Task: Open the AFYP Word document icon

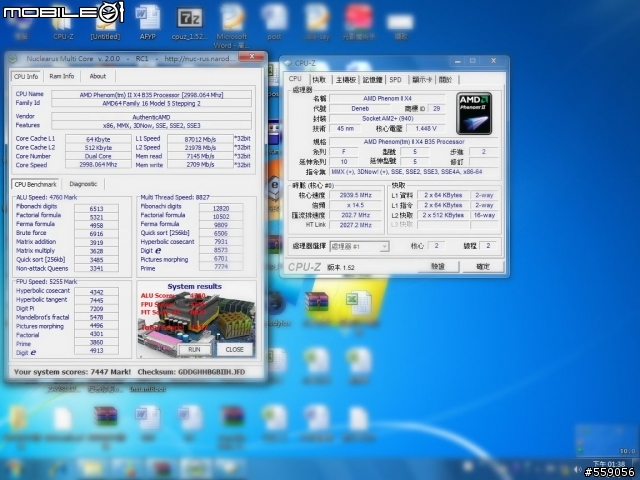Action: (x=147, y=22)
